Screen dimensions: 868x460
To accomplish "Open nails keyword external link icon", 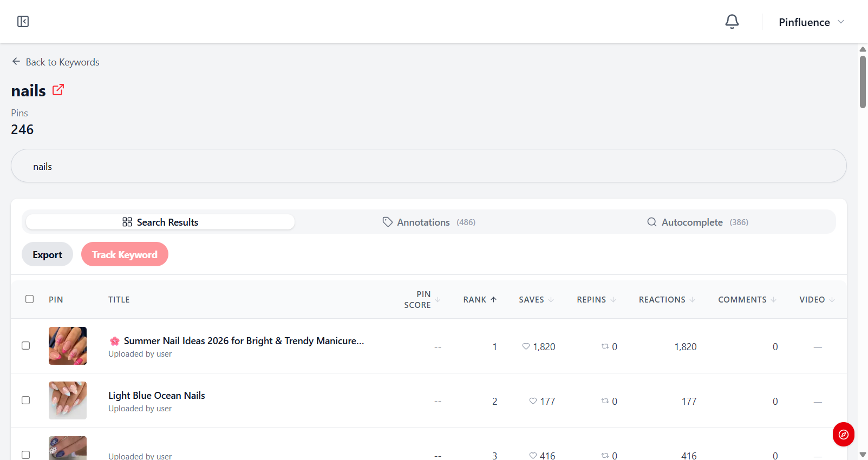I will click(58, 90).
